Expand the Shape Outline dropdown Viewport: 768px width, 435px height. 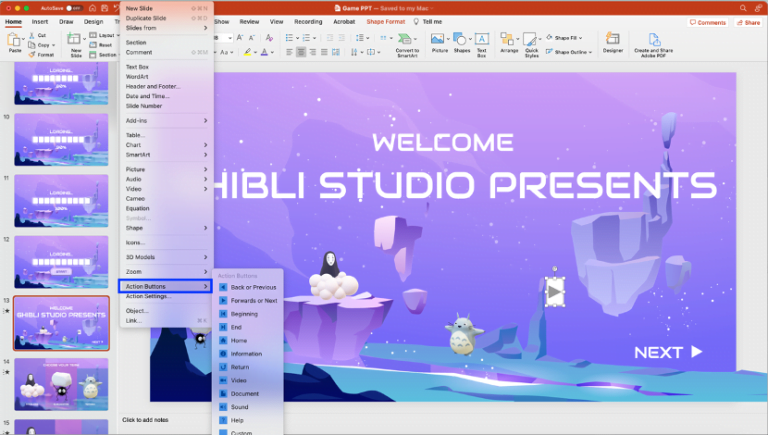570,52
